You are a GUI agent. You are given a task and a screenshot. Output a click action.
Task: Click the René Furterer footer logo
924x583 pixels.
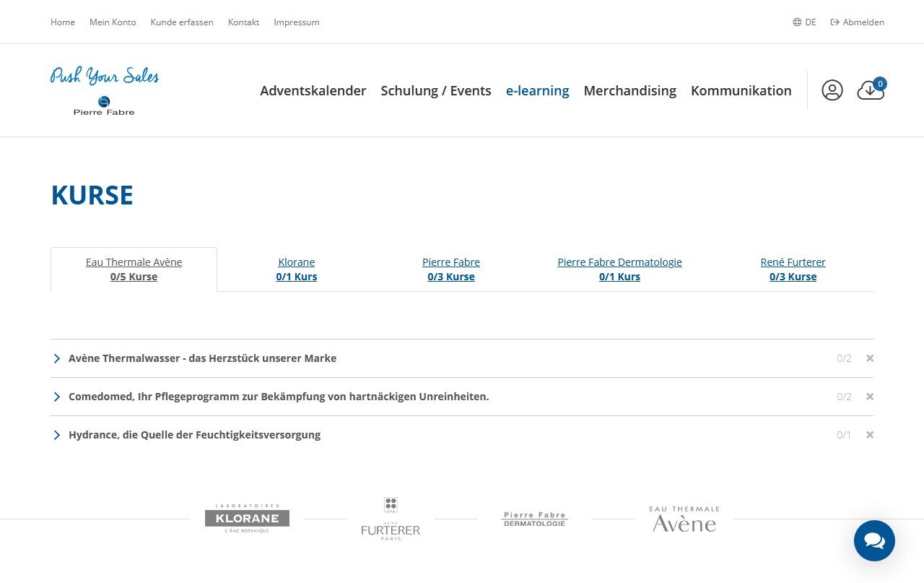(x=391, y=519)
